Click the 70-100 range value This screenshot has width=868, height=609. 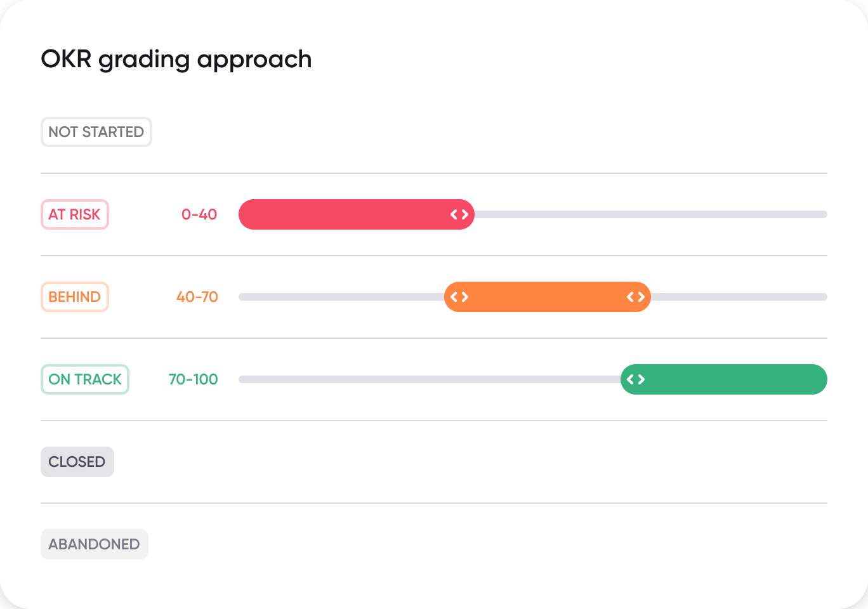194,379
